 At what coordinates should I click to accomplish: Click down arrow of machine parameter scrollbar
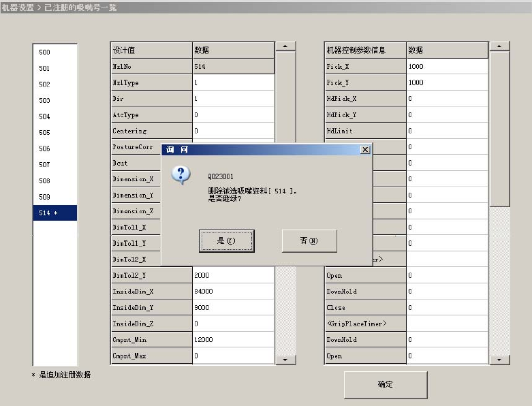(499, 360)
